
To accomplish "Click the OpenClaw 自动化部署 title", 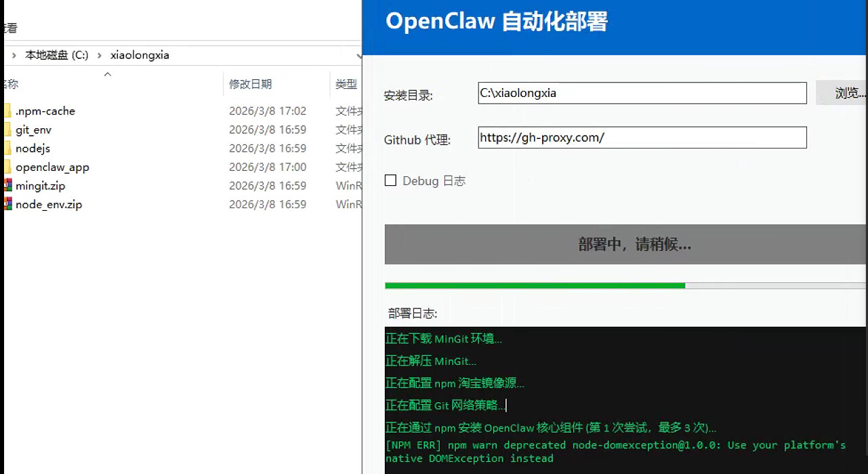I will [x=497, y=21].
